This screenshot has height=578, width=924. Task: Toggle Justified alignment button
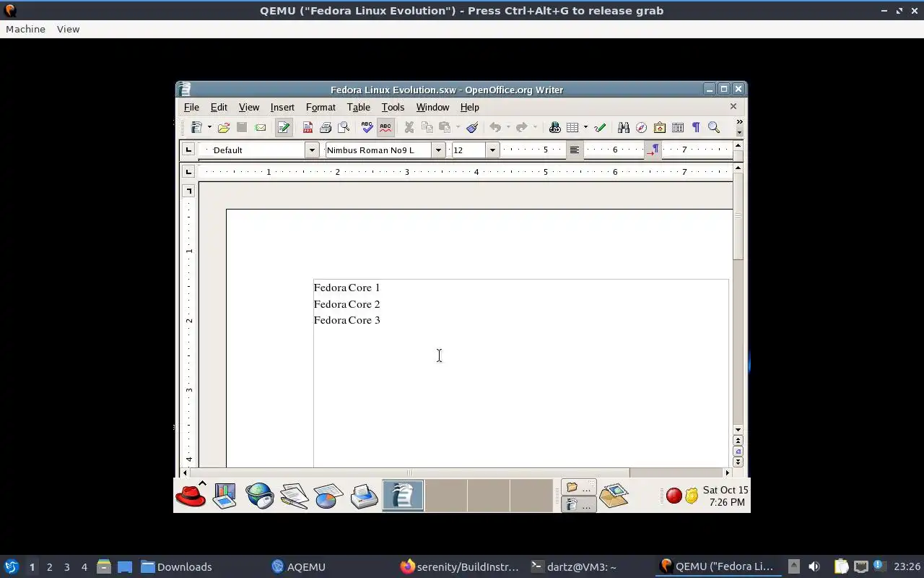[x=575, y=150]
